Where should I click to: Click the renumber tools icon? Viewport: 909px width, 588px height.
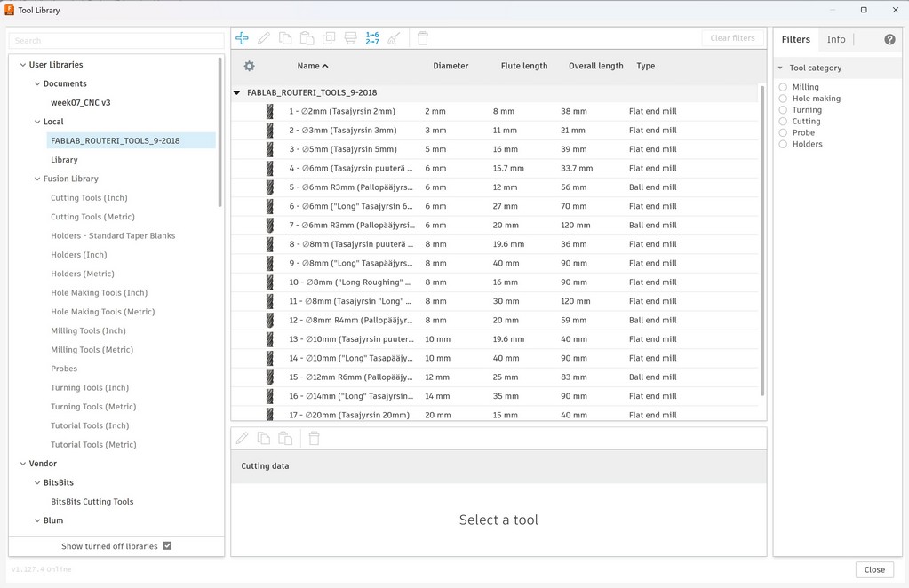point(371,37)
